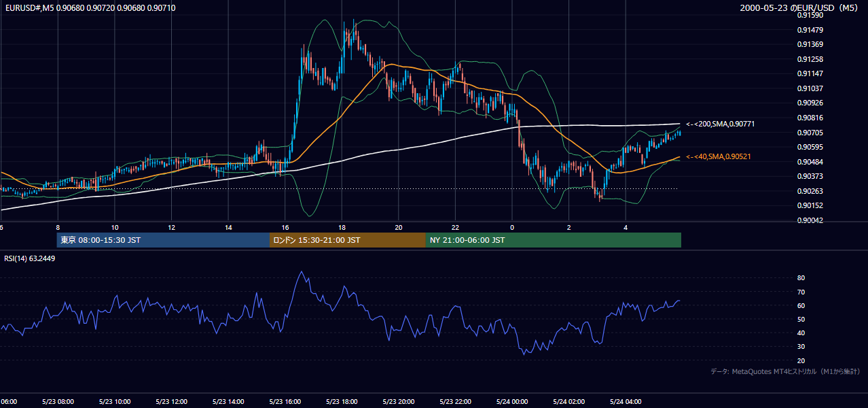
Task: Click price axis value 0.91479
Action: pos(810,30)
